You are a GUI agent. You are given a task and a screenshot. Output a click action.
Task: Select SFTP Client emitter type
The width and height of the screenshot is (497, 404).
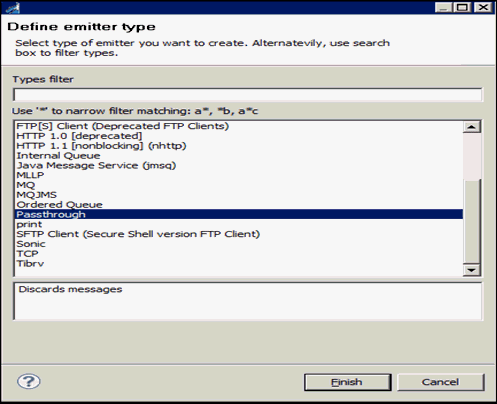coord(138,234)
